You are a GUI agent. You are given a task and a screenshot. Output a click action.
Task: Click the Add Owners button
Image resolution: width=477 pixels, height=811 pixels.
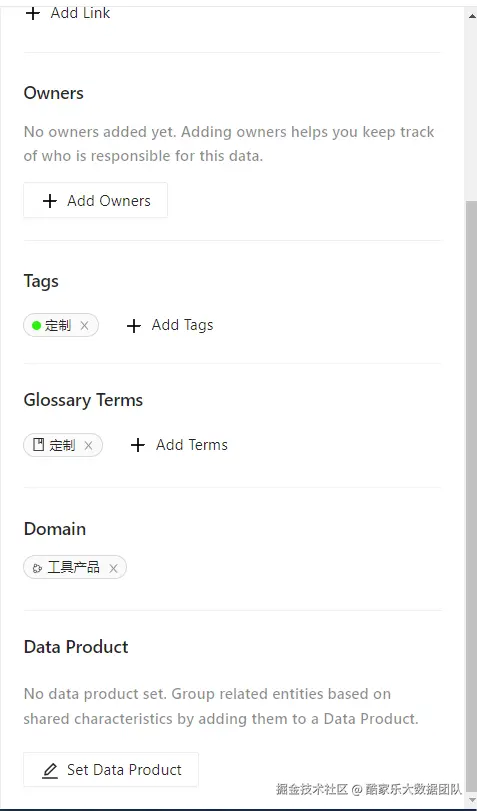96,200
